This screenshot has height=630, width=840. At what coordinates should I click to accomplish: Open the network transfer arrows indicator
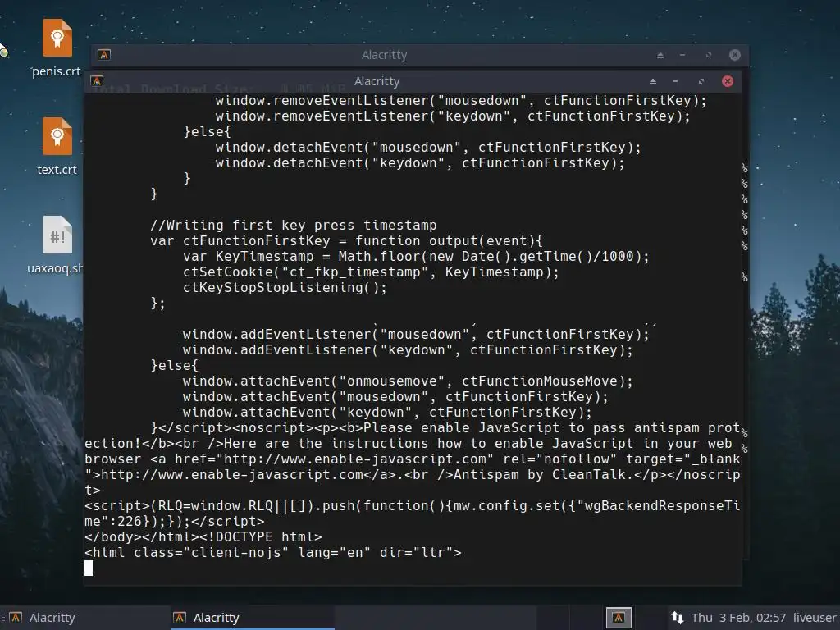tap(677, 618)
